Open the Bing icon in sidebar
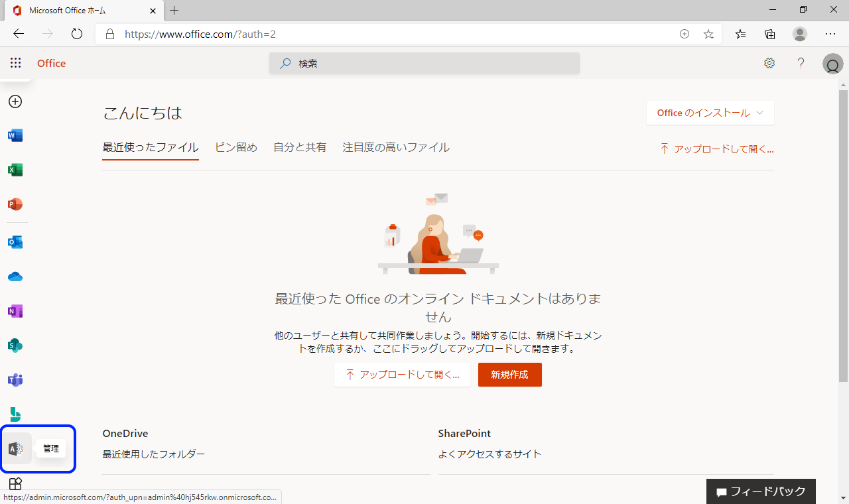Screen dimensions: 849x504 click(x=15, y=414)
